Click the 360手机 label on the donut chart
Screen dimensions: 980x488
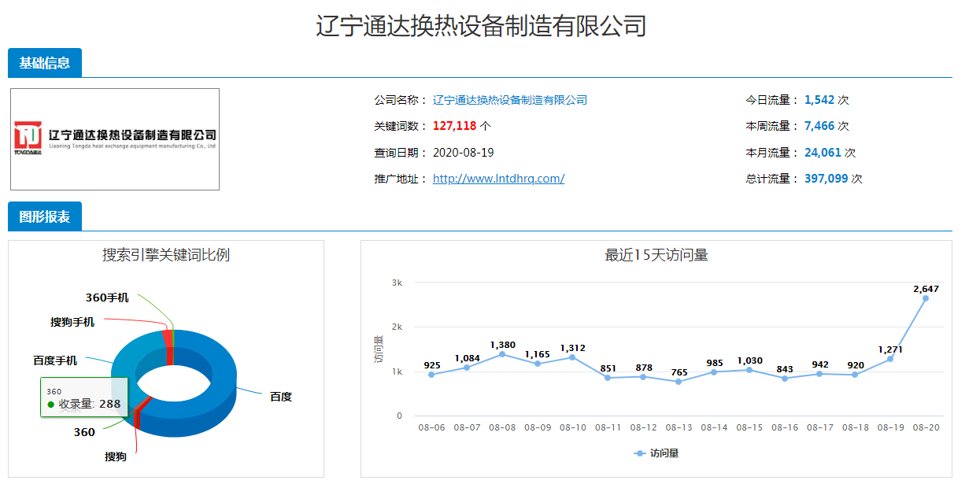coord(107,298)
